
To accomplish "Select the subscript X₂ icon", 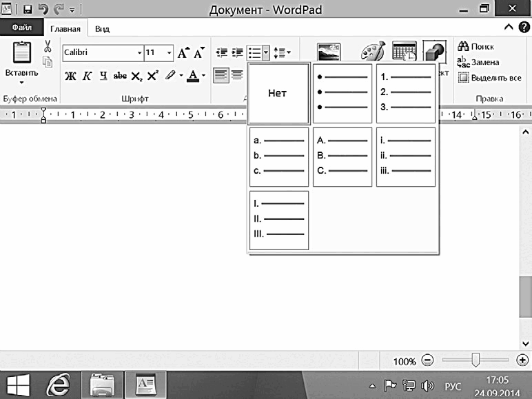I will coord(136,76).
